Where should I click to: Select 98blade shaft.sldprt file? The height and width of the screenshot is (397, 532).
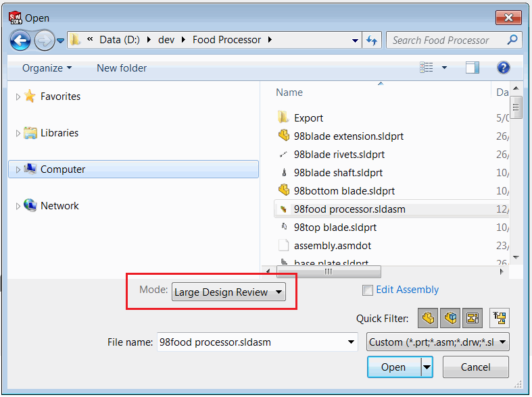[x=338, y=173]
